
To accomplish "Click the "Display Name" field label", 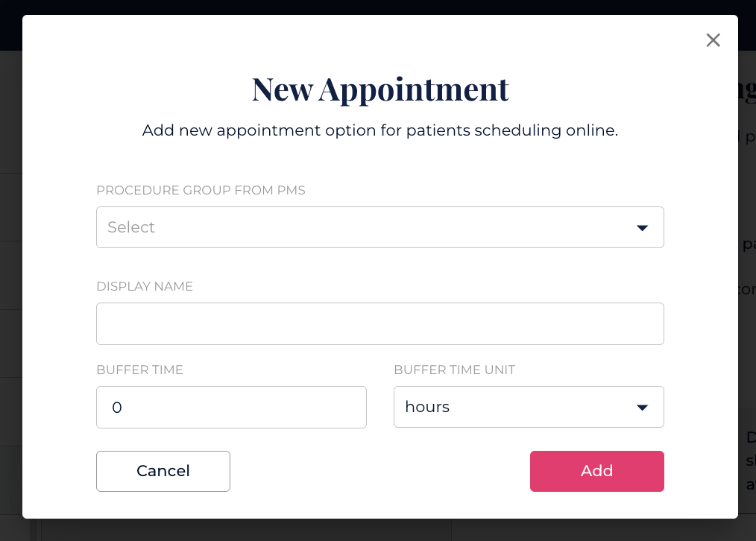I will point(145,286).
